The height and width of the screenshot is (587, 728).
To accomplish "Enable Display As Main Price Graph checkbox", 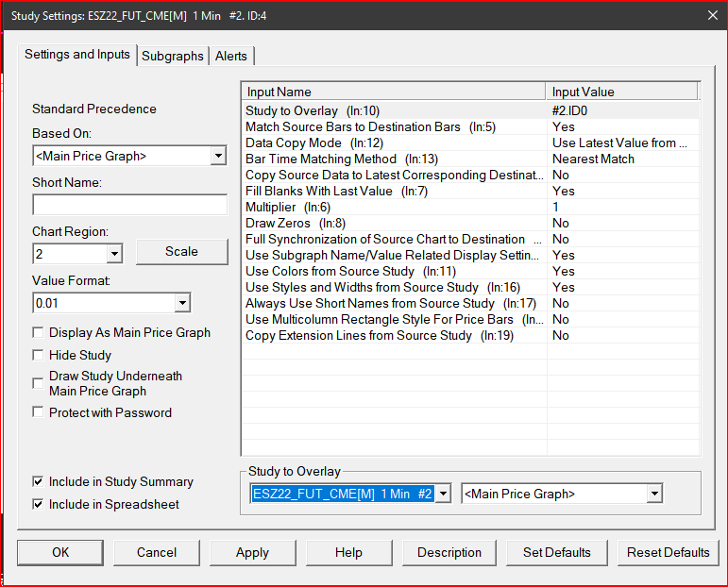I will pos(38,333).
